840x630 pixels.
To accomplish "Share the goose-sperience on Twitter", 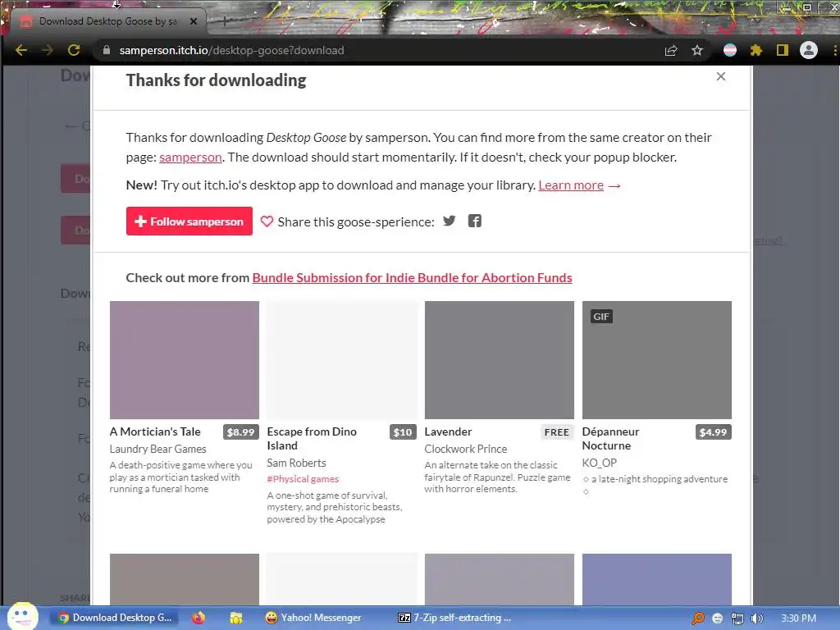I will [450, 221].
